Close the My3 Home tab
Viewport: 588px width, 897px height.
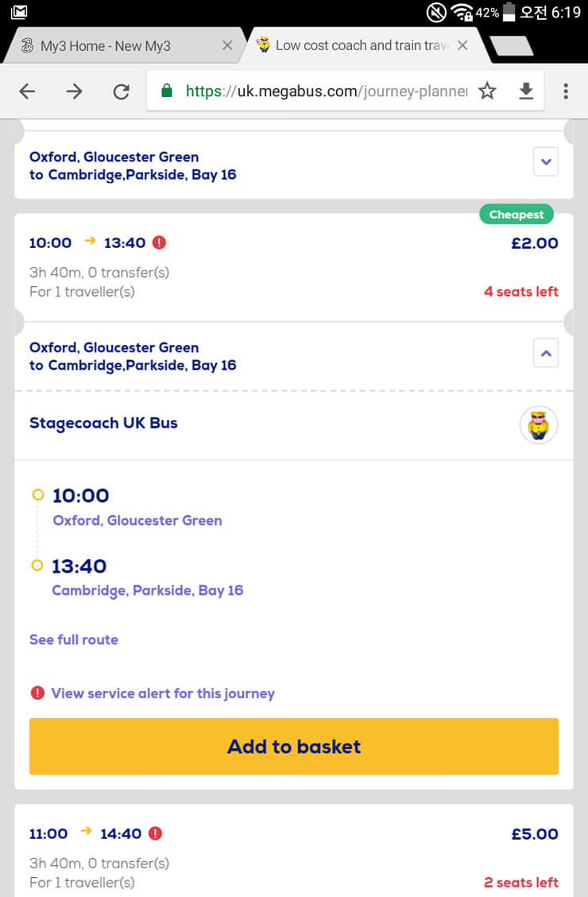point(227,46)
